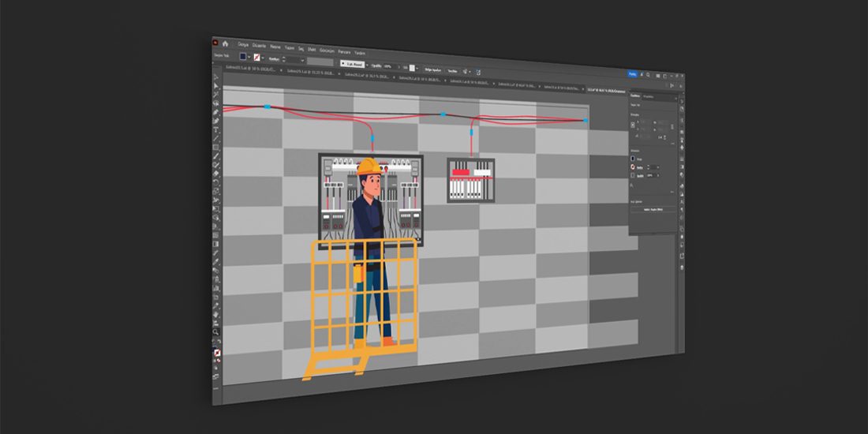Click the Fill swatch in Properties panel
This screenshot has height=434, width=868.
[632, 159]
